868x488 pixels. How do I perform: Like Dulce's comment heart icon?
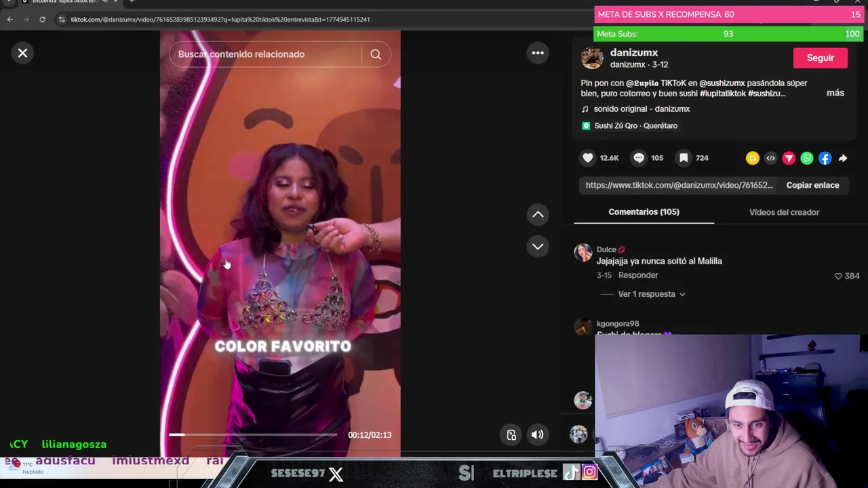[838, 276]
